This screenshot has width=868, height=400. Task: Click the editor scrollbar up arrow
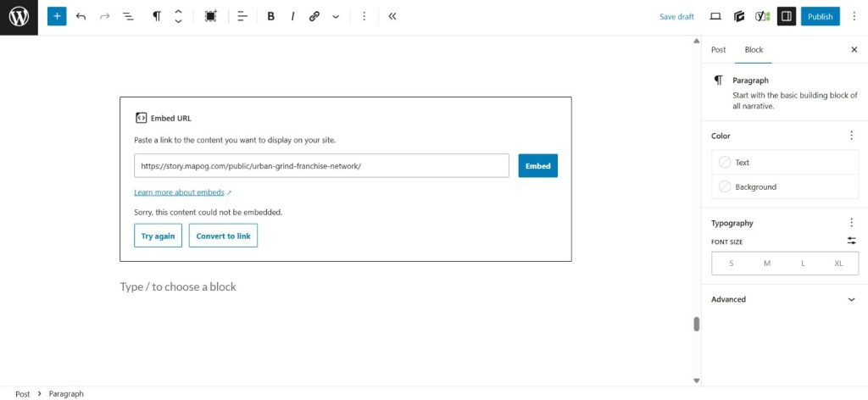(x=697, y=41)
